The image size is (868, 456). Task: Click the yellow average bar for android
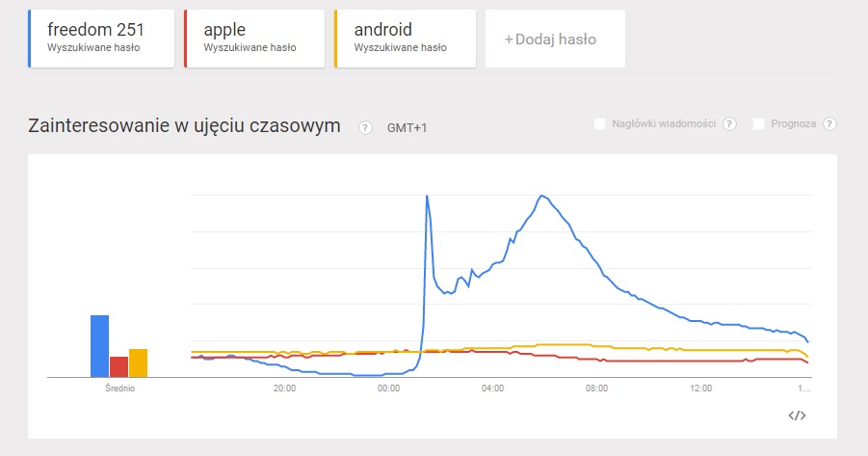point(138,362)
